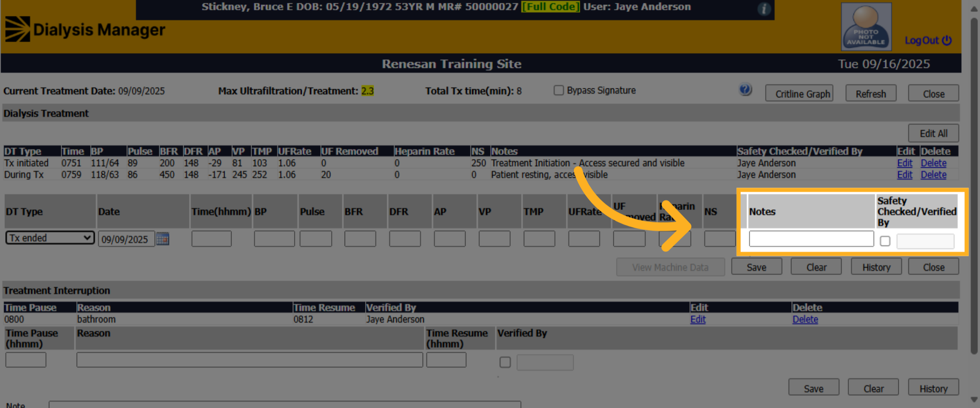Click the Close button next to Refresh
980x408 pixels.
point(933,94)
